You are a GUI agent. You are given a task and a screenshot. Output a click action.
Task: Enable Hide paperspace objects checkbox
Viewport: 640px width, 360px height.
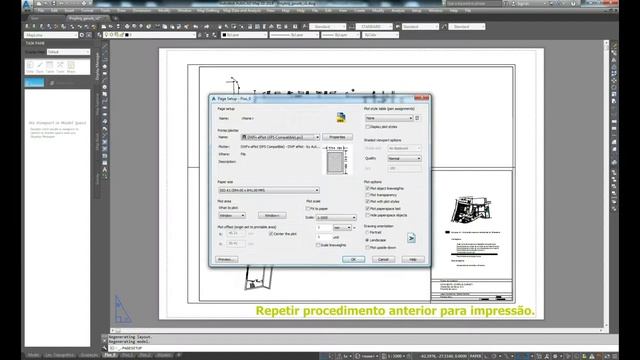coord(367,215)
